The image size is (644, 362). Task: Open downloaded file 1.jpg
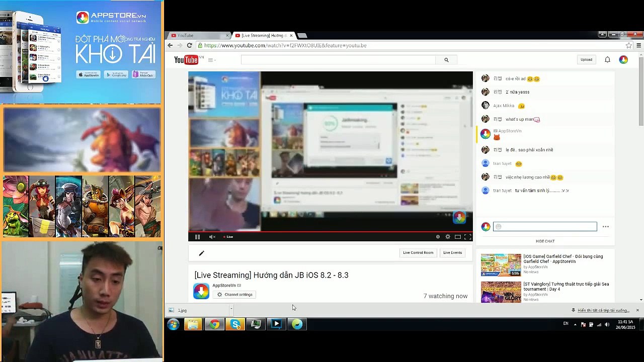[x=198, y=310]
